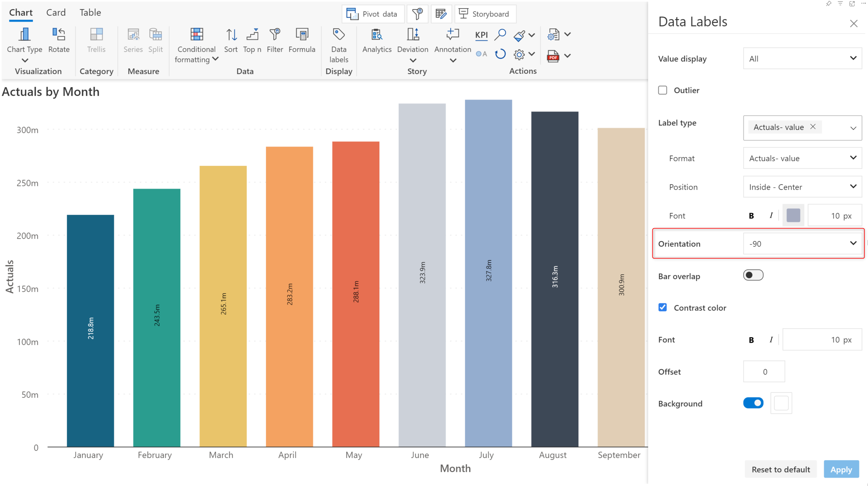Screen dimensions: 868x486
Task: Switch to the Card tab
Action: click(x=56, y=12)
